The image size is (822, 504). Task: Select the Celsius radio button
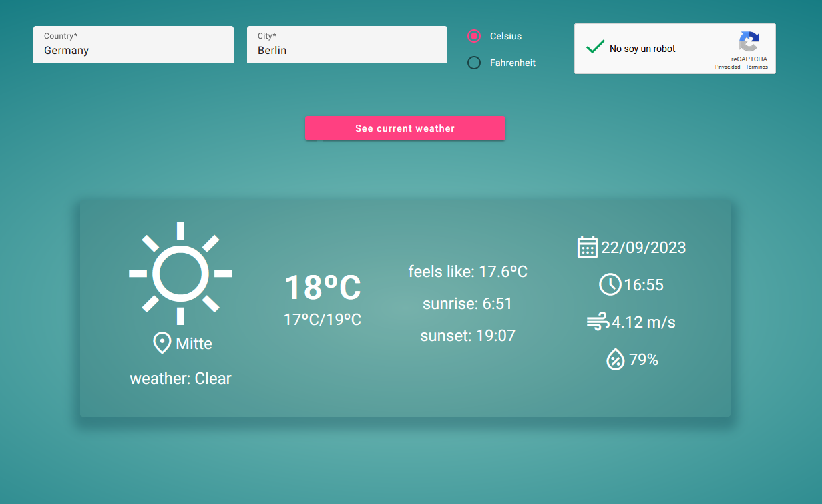[x=474, y=36]
